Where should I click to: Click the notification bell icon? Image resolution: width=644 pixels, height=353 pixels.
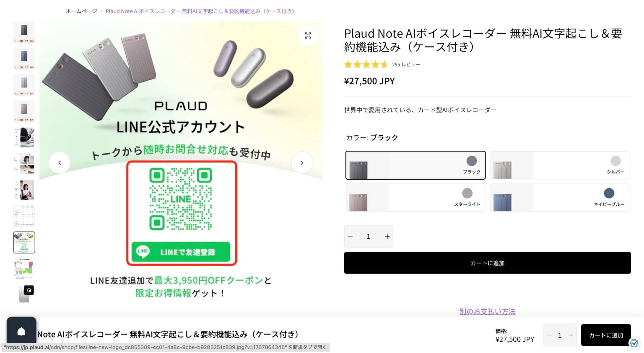click(21, 332)
